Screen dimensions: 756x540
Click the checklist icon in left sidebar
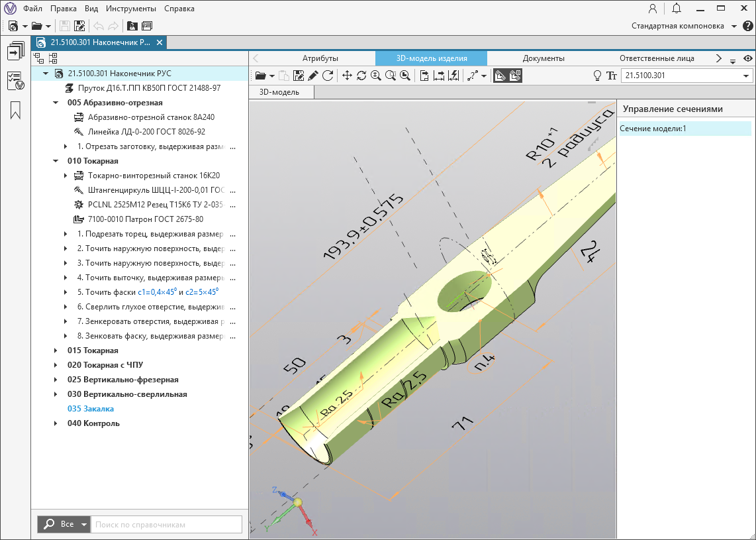15,81
